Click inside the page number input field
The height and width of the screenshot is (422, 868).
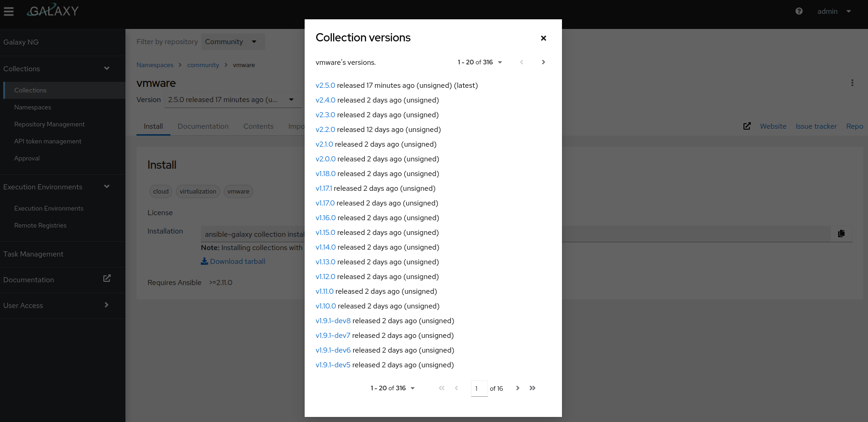479,388
